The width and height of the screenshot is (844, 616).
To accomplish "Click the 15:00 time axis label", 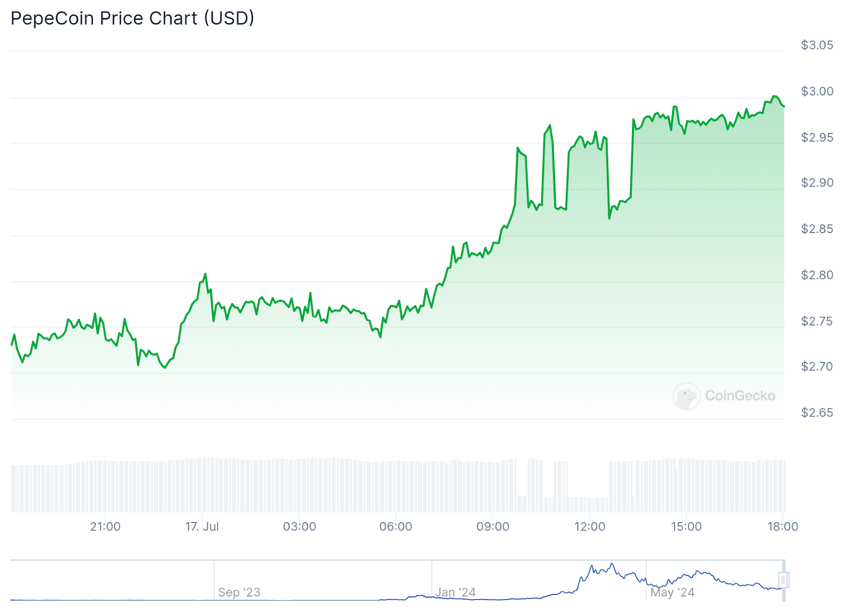I will pos(686,526).
